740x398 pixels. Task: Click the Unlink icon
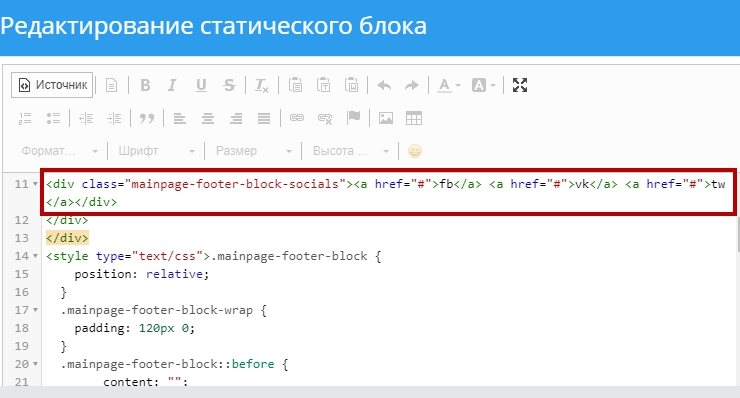[x=325, y=119]
